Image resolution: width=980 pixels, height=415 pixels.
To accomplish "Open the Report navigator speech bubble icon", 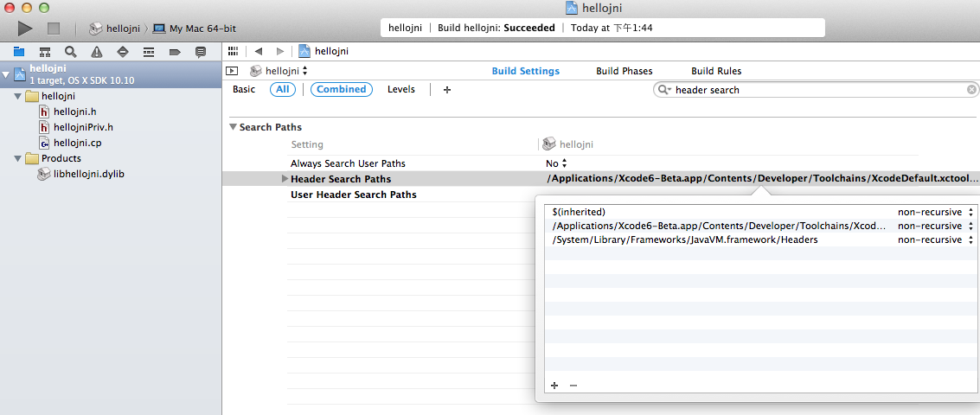I will point(201,52).
